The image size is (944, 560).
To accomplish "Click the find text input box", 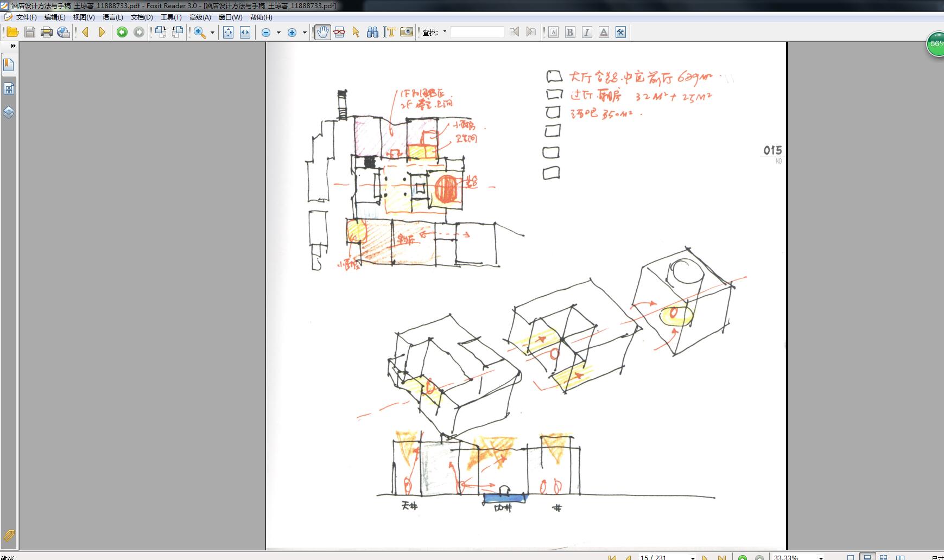I will tap(477, 33).
